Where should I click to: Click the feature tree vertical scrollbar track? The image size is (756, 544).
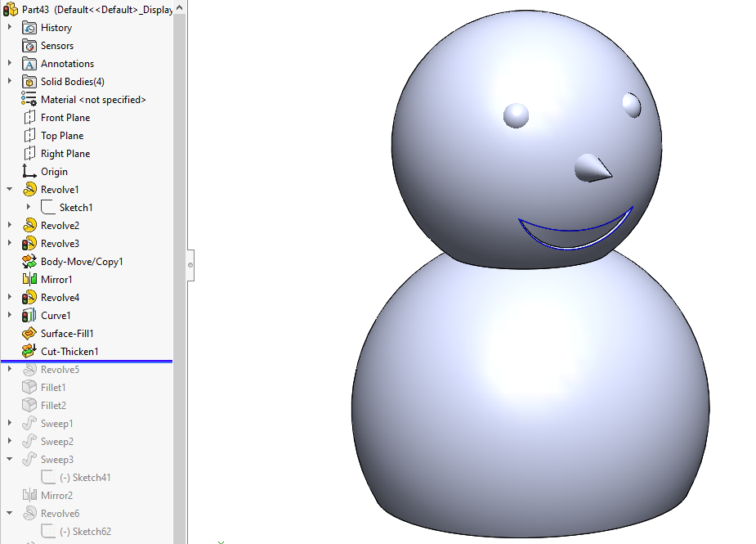coord(179,277)
